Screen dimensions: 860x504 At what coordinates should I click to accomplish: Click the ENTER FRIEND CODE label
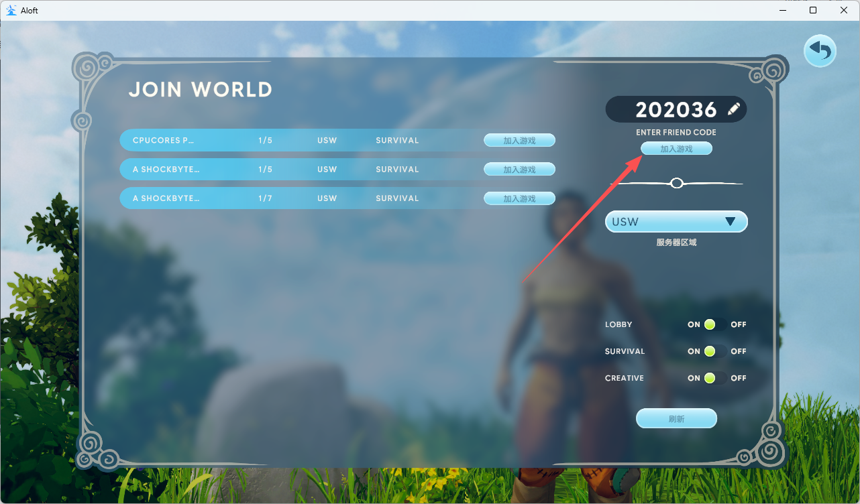(676, 132)
